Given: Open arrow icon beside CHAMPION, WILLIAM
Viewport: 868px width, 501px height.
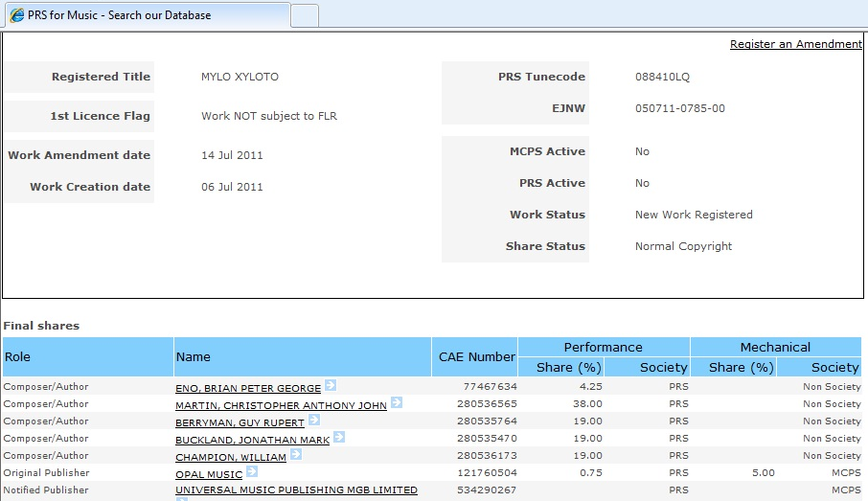Looking at the screenshot, I should pos(296,454).
